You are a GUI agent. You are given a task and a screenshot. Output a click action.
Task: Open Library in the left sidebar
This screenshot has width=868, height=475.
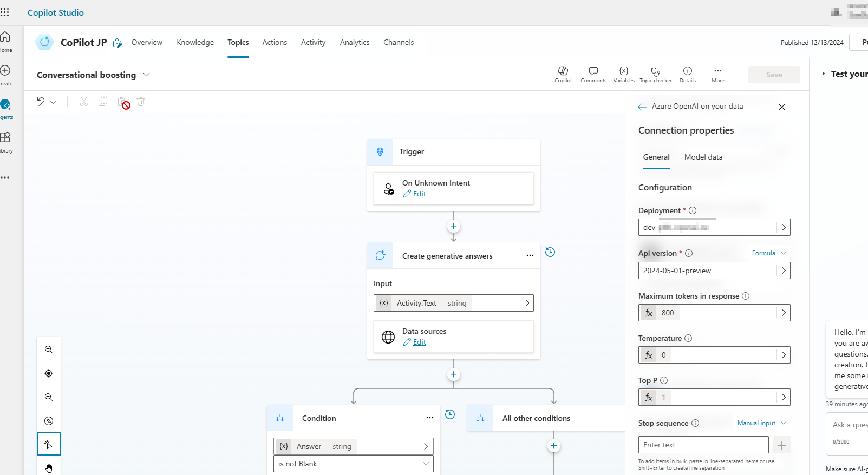5,142
